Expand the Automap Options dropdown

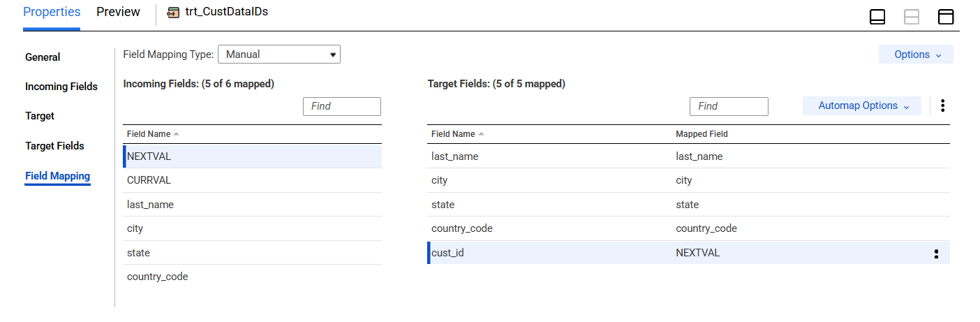point(862,105)
